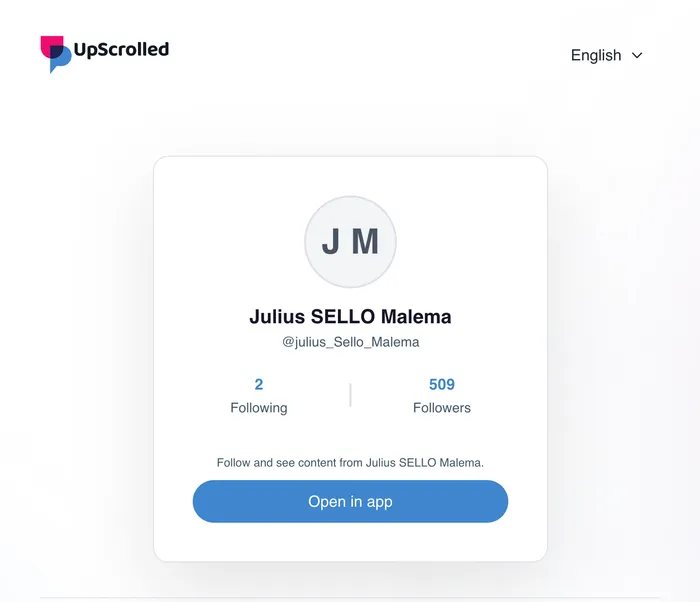Click the UpScrolled wordmark text

point(121,49)
